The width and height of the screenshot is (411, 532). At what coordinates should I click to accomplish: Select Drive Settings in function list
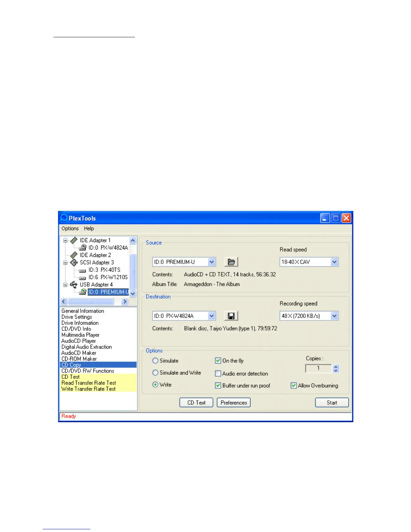click(77, 317)
